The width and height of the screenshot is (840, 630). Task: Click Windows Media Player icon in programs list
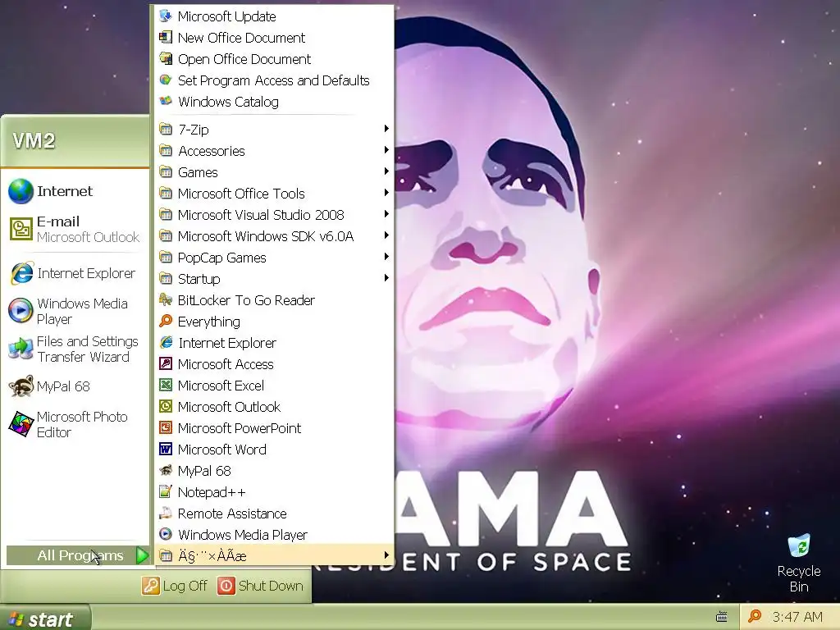(166, 535)
